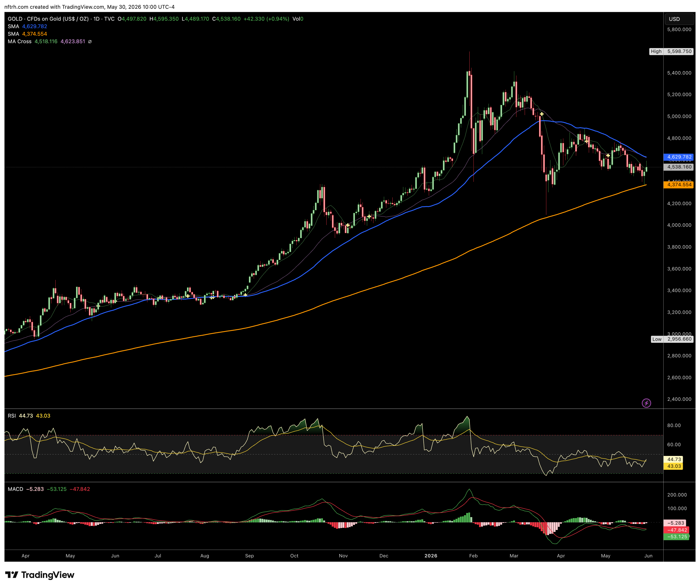Select the orange SMA 4,374.554 legend
Image resolution: width=700 pixels, height=588 pixels.
27,34
